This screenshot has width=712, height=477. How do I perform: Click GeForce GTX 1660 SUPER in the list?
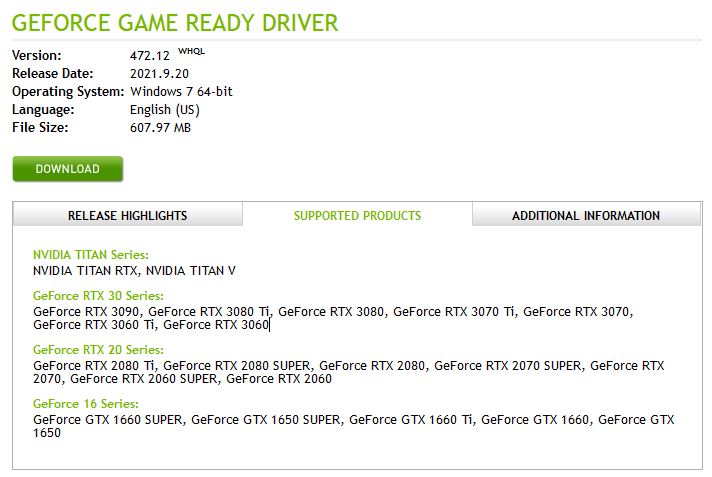(x=108, y=420)
